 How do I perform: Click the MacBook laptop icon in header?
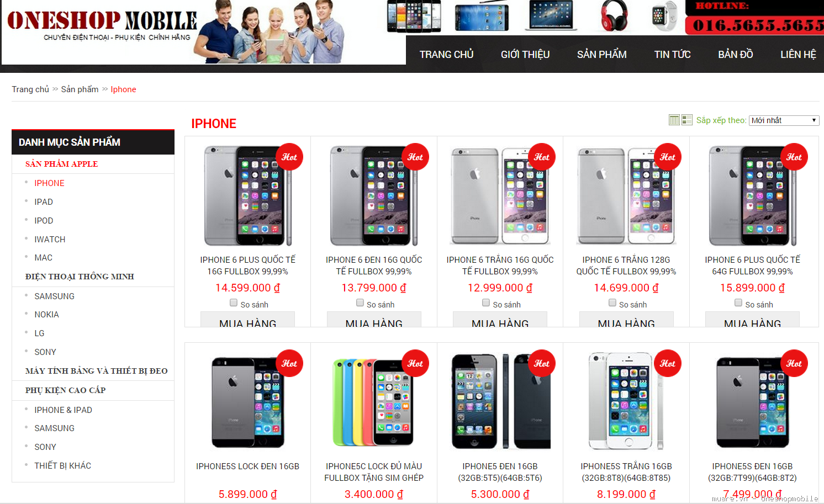pyautogui.click(x=552, y=15)
